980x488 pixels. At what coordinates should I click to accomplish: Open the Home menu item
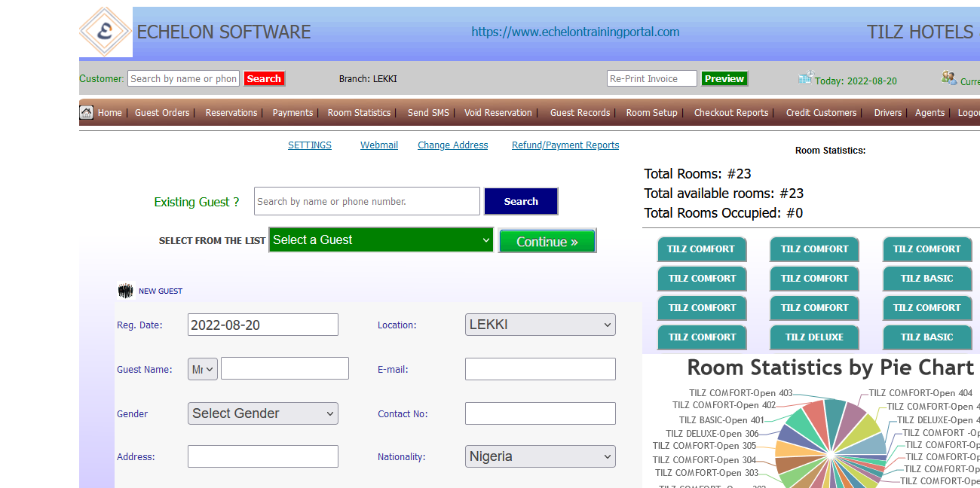pyautogui.click(x=110, y=113)
